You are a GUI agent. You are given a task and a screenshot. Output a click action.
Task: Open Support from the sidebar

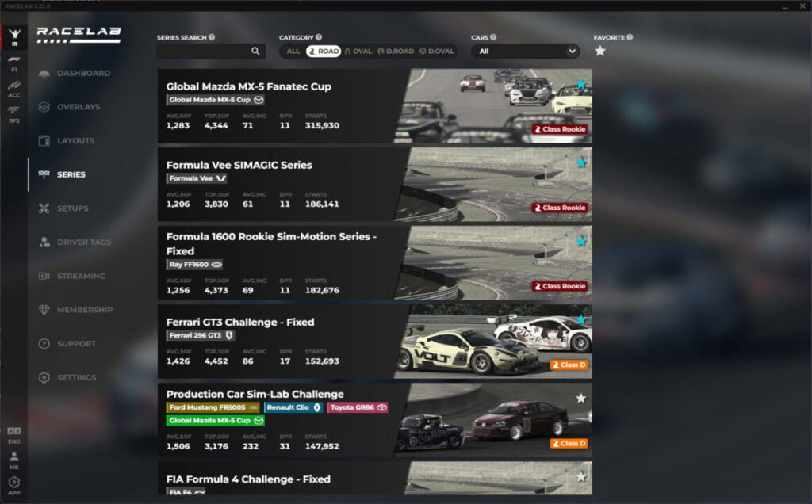click(67, 344)
